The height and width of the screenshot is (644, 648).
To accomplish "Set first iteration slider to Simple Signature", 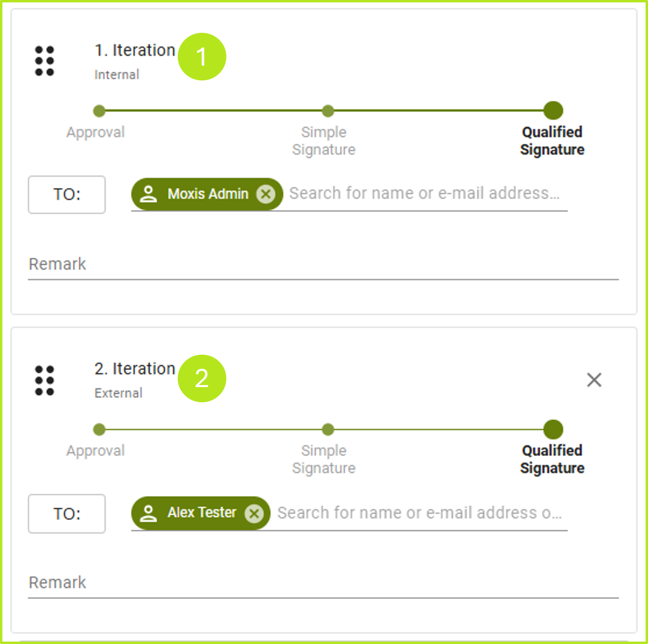I will pos(328,111).
